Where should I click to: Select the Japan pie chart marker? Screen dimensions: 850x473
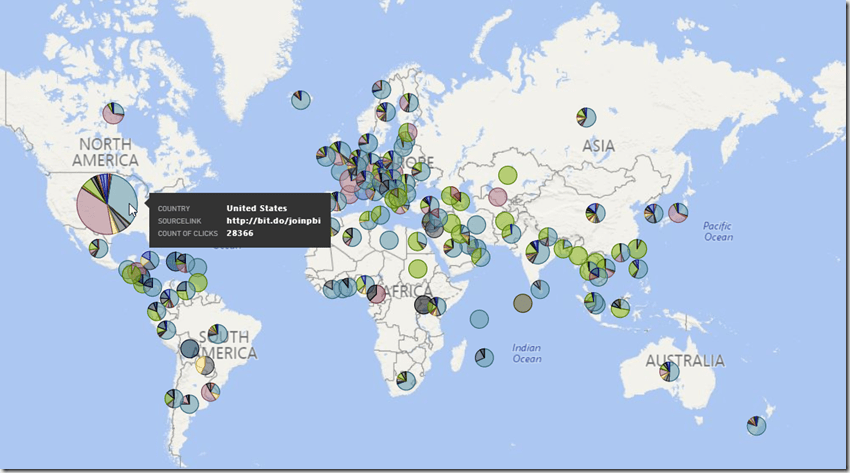pos(678,212)
